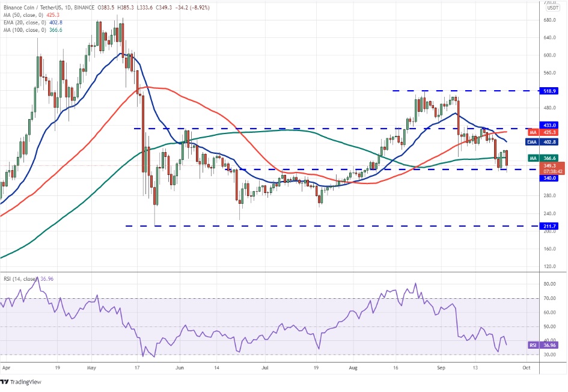Click the RSI 36.96 value tag
The height and width of the screenshot is (392, 568).
pyautogui.click(x=545, y=345)
